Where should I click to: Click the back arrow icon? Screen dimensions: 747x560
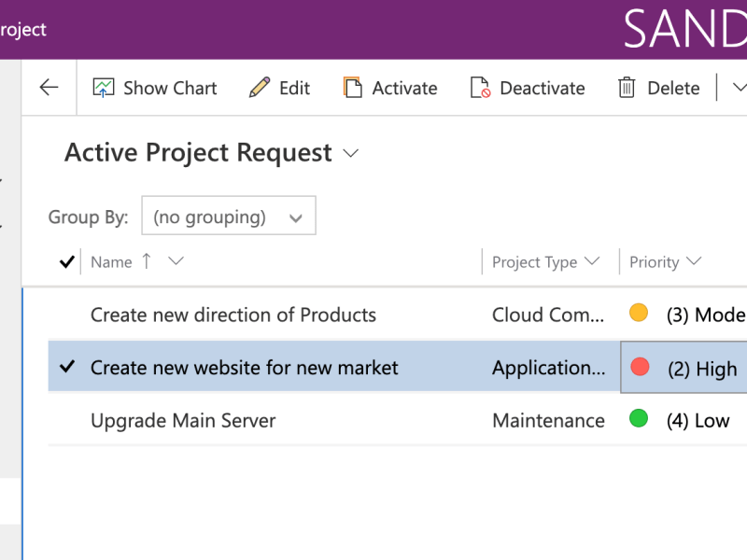pyautogui.click(x=49, y=88)
